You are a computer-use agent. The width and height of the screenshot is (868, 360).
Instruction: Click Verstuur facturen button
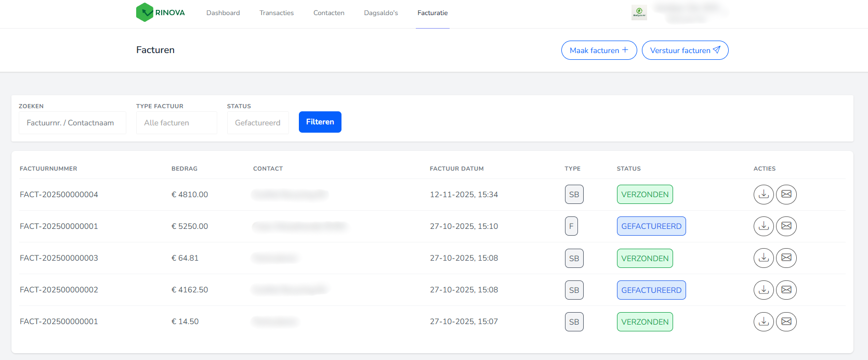pyautogui.click(x=685, y=50)
